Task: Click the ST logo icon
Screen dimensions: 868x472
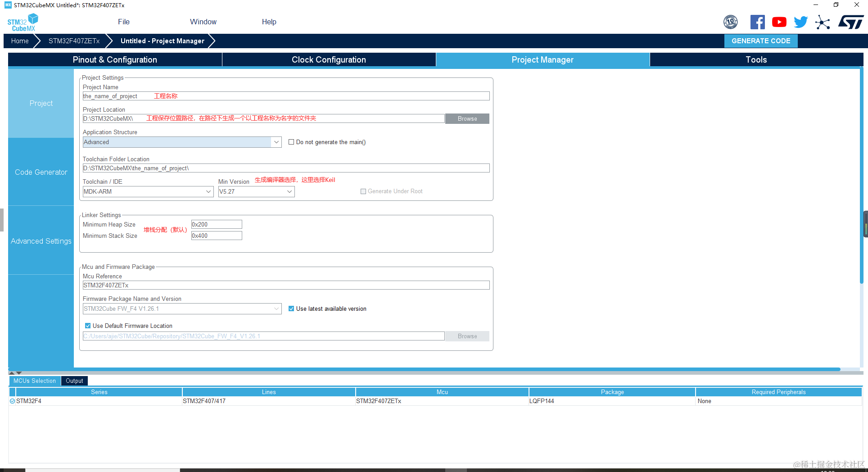Action: click(x=851, y=22)
